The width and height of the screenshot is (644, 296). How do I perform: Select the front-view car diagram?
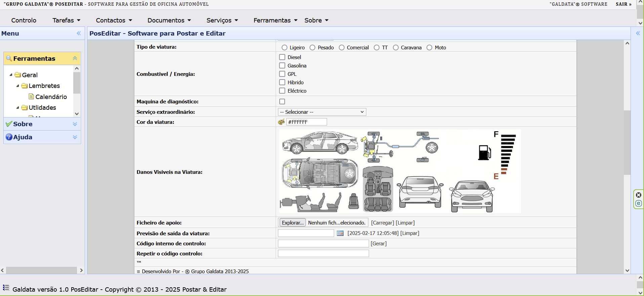click(x=472, y=196)
